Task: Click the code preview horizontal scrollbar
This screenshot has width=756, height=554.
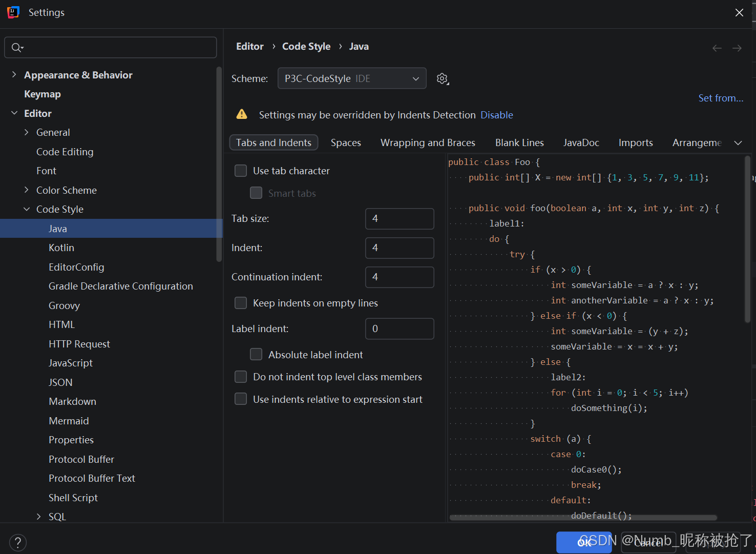Action: point(583,518)
